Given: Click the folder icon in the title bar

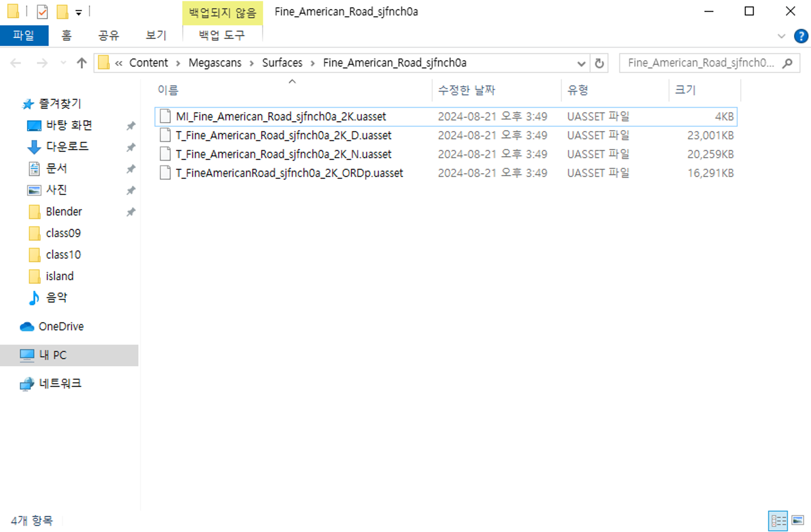Looking at the screenshot, I should (x=13, y=11).
